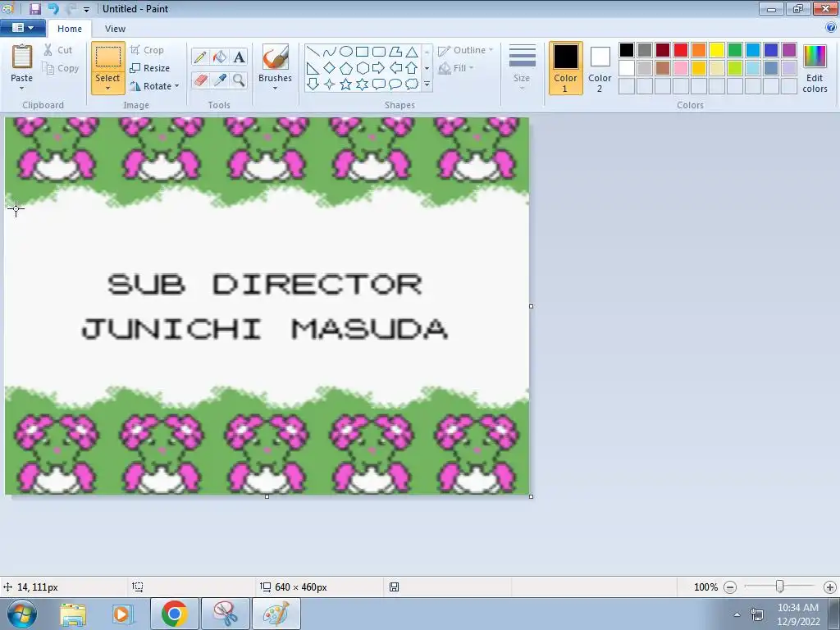Viewport: 840px width, 630px height.
Task: Choose the Right arrow shape
Action: pyautogui.click(x=379, y=68)
